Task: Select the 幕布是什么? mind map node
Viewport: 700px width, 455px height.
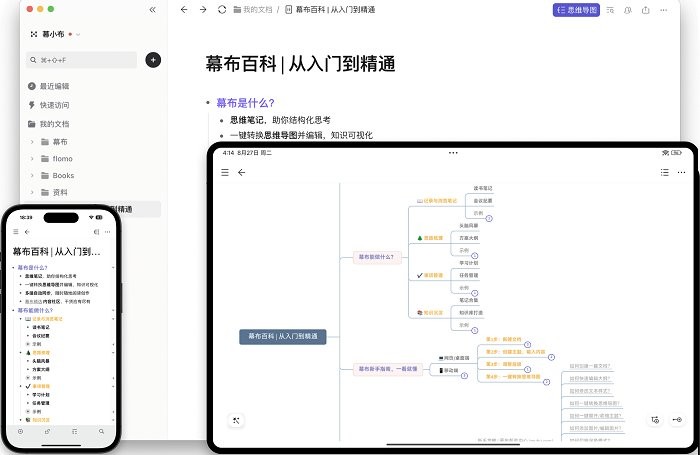Action: (376, 257)
